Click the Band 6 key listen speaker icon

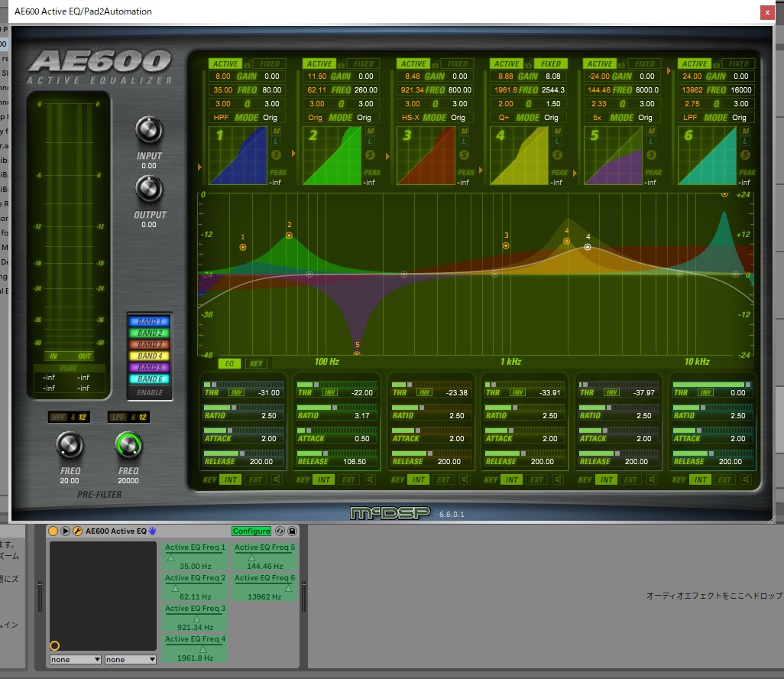click(746, 480)
